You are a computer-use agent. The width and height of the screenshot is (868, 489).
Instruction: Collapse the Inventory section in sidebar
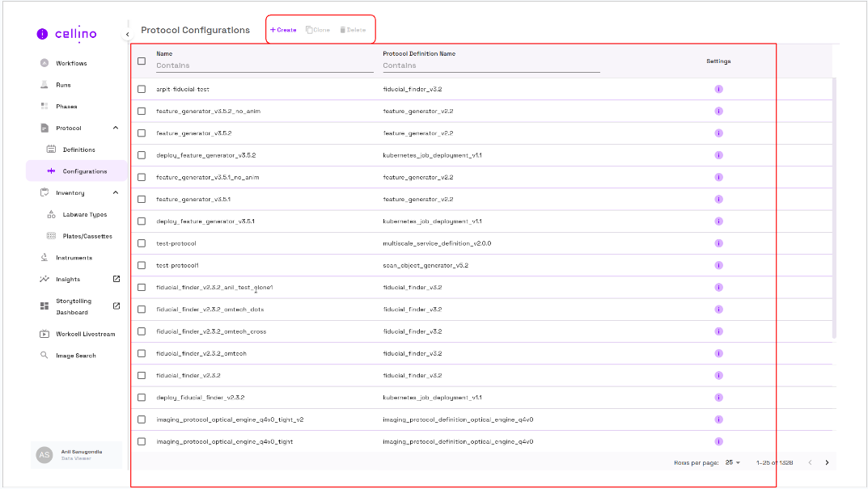tap(116, 192)
